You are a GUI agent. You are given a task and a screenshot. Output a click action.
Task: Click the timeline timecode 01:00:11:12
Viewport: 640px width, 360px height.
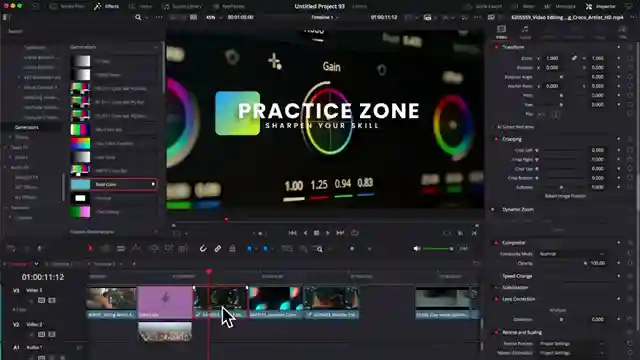43,277
